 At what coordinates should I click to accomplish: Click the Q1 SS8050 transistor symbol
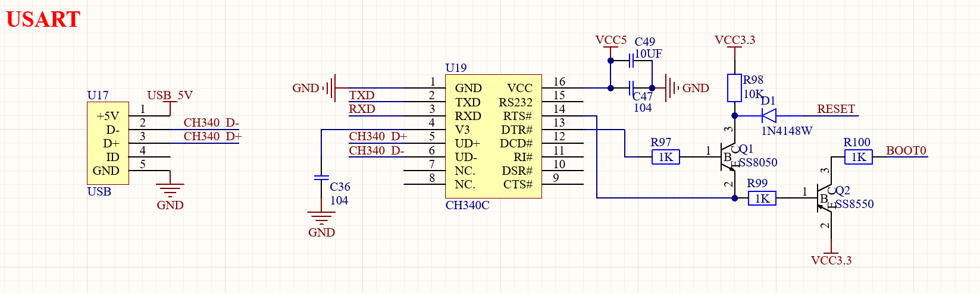(x=729, y=157)
